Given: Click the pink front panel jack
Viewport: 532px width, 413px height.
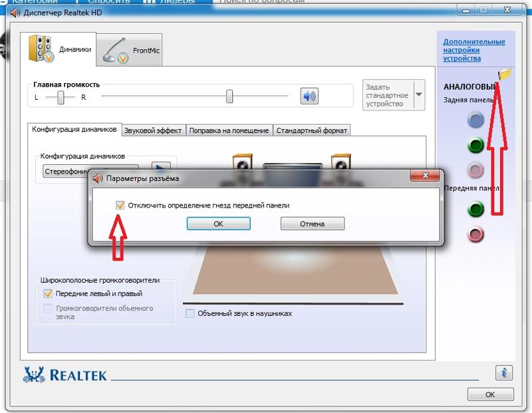Looking at the screenshot, I should point(475,235).
